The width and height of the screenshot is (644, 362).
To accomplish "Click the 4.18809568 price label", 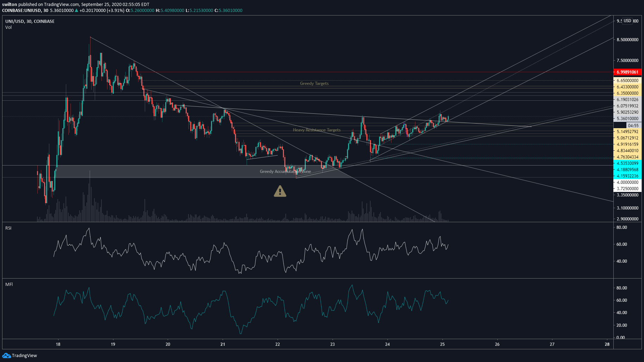I will (x=627, y=170).
